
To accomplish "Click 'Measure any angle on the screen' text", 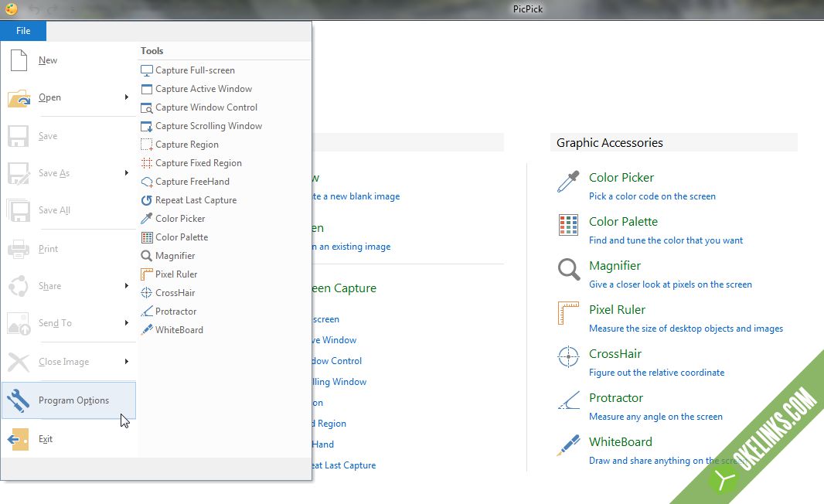I will tap(655, 417).
